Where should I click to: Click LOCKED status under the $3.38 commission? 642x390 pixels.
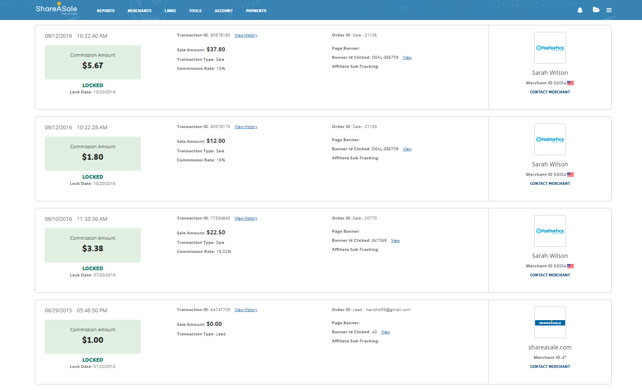click(x=93, y=268)
